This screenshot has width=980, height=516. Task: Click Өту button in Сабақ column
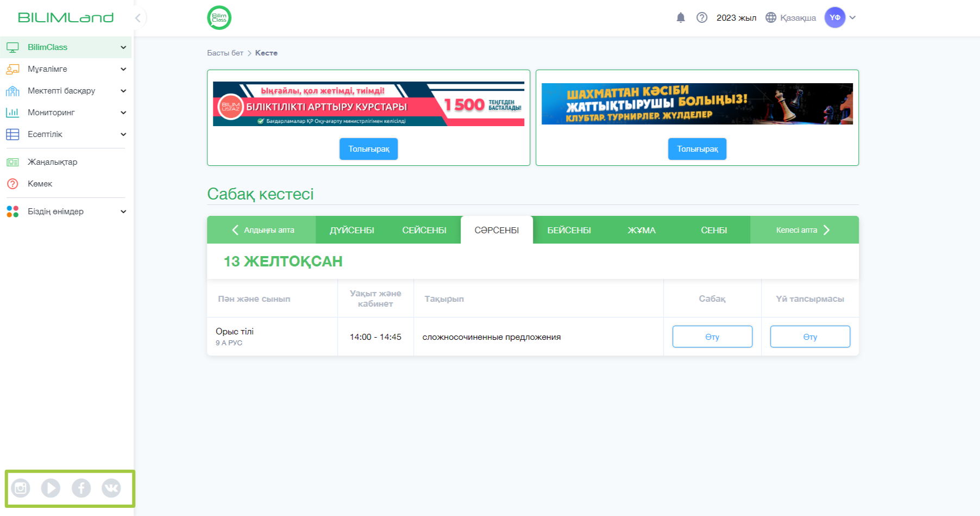pyautogui.click(x=712, y=337)
